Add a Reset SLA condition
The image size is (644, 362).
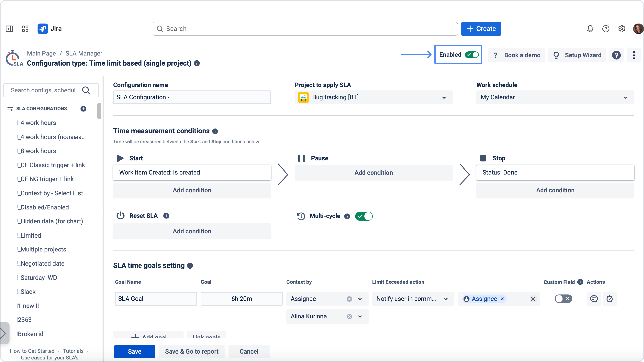coord(192,231)
